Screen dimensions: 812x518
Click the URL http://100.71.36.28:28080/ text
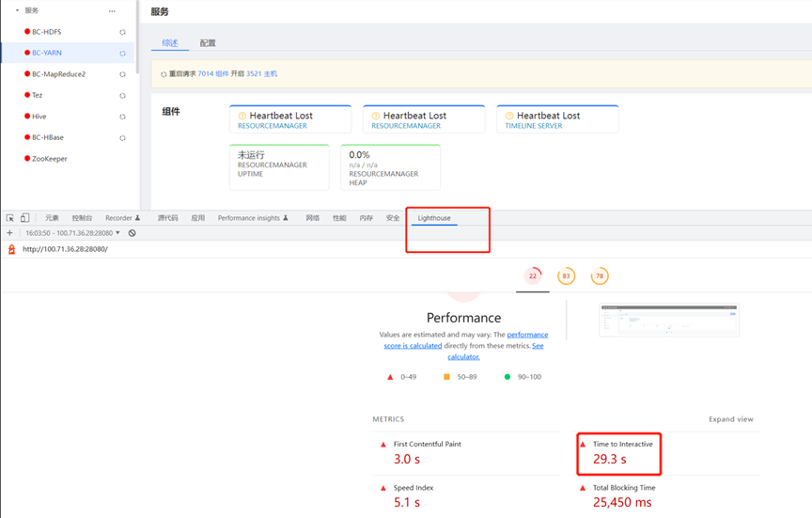click(65, 249)
